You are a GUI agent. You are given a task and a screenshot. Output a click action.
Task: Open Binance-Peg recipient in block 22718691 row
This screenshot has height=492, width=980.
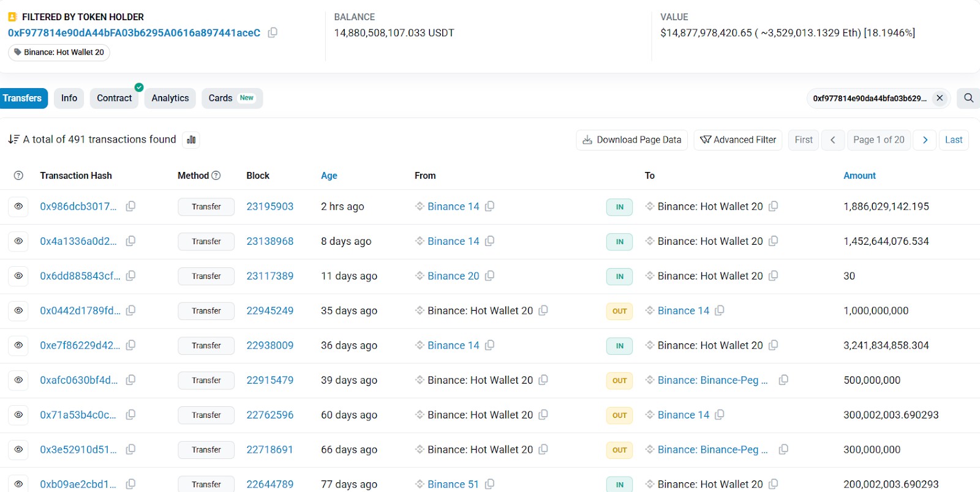tap(712, 450)
